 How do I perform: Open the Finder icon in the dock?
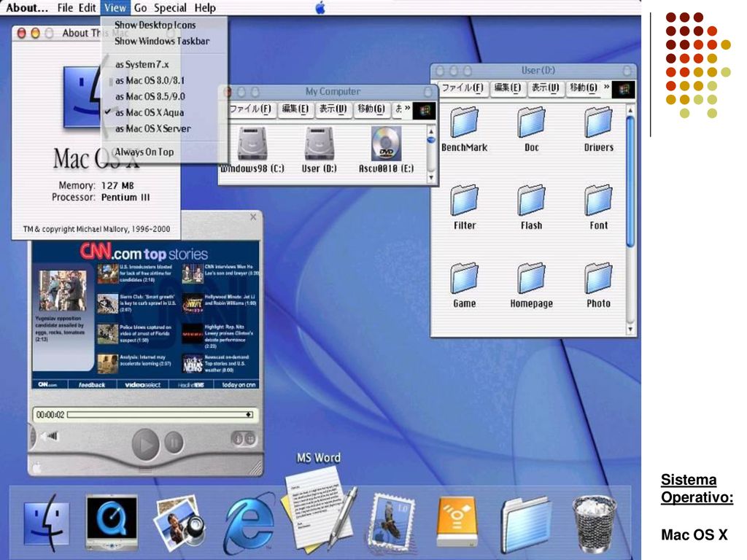pos(46,522)
